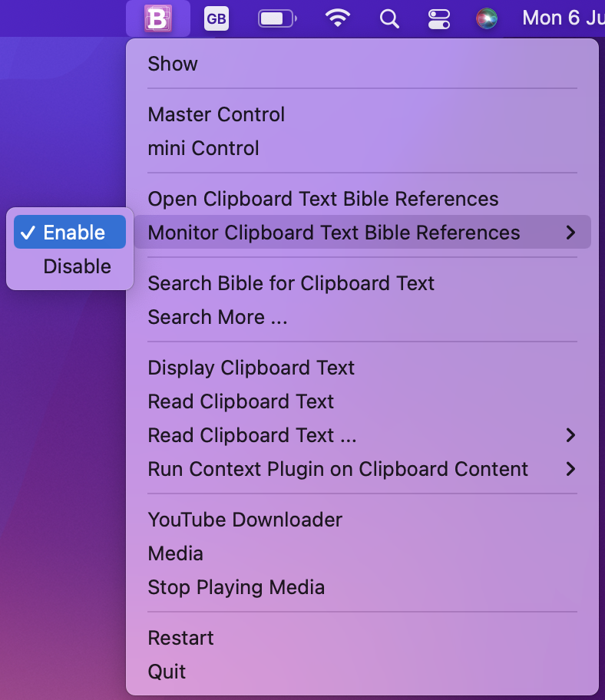Open the GB input source menu icon
The width and height of the screenshot is (605, 700).
217,18
